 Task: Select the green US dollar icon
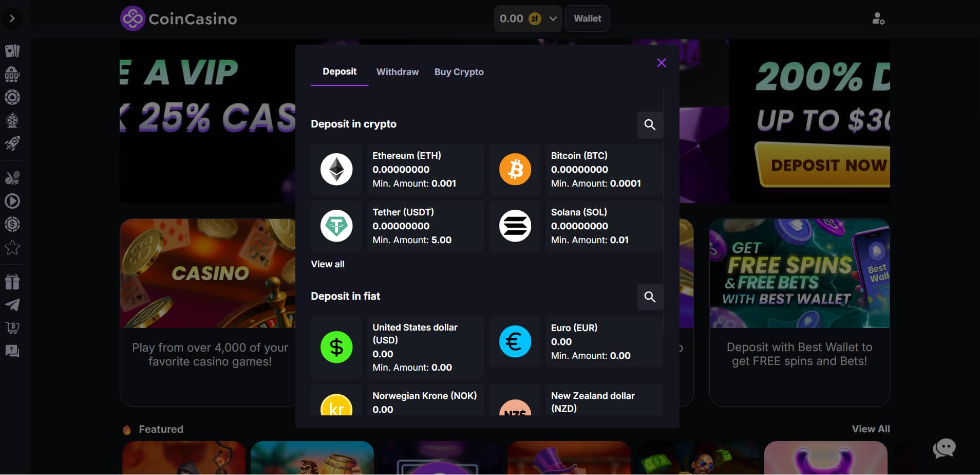pyautogui.click(x=336, y=347)
